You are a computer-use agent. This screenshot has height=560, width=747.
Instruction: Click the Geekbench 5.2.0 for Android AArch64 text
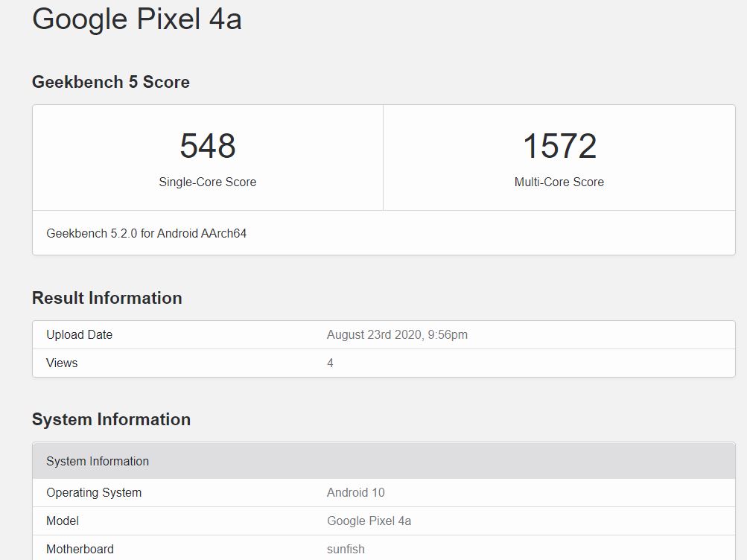point(146,233)
